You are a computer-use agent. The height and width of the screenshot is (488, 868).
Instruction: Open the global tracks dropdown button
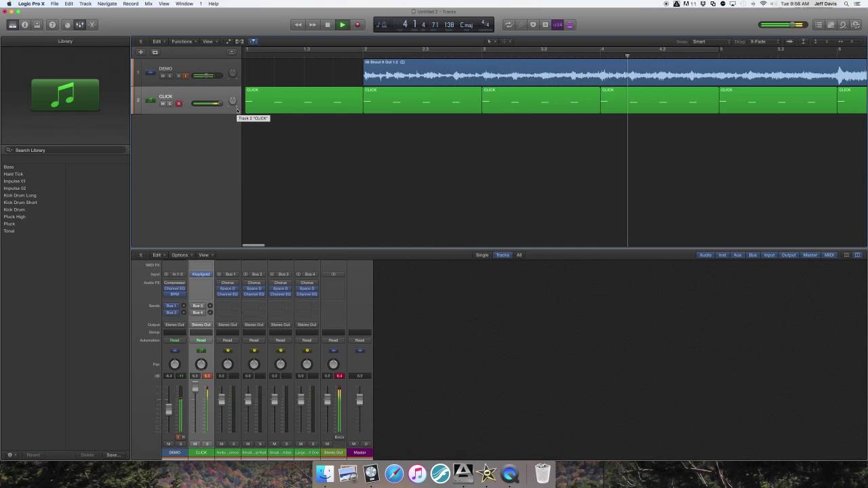point(231,52)
